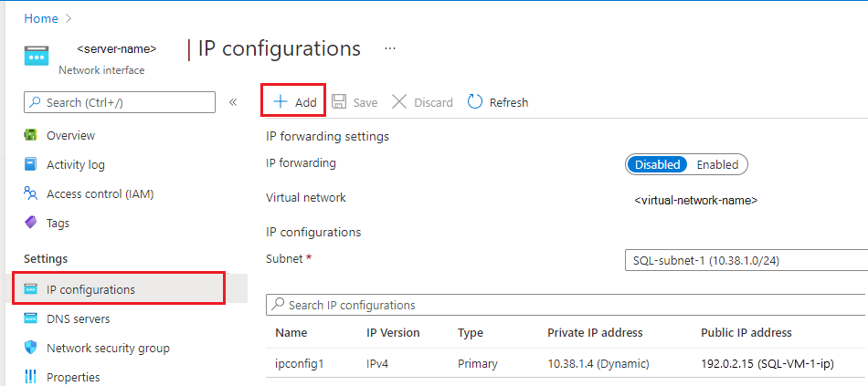The height and width of the screenshot is (386, 868).
Task: Click the Add button
Action: pos(295,102)
